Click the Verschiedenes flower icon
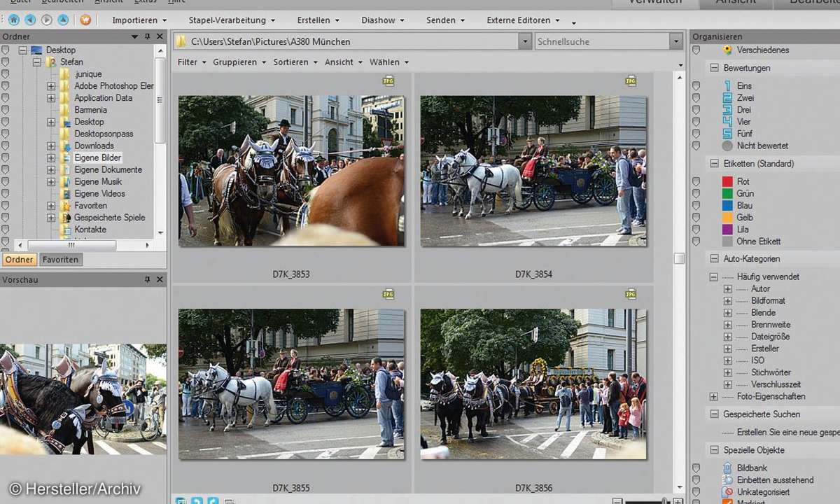840x504 pixels. coord(727,50)
